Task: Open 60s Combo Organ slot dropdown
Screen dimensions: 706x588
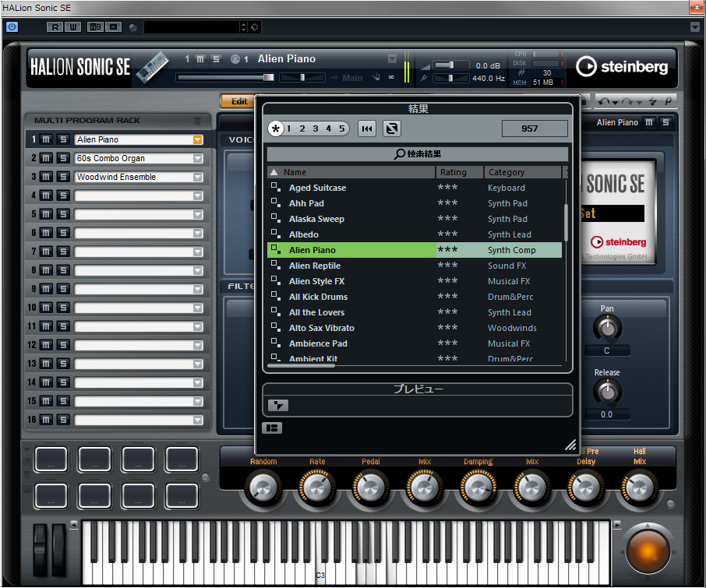Action: tap(198, 158)
